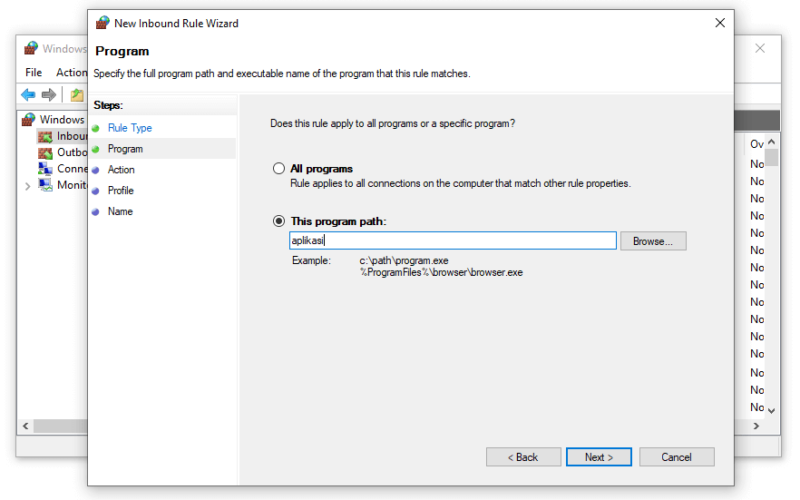Open the File menu
The width and height of the screenshot is (800, 500).
34,72
